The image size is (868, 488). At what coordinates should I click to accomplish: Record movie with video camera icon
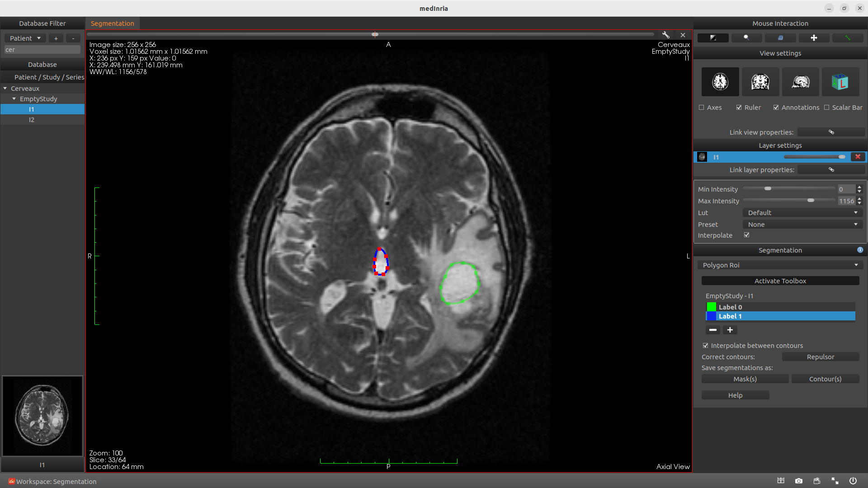click(817, 481)
